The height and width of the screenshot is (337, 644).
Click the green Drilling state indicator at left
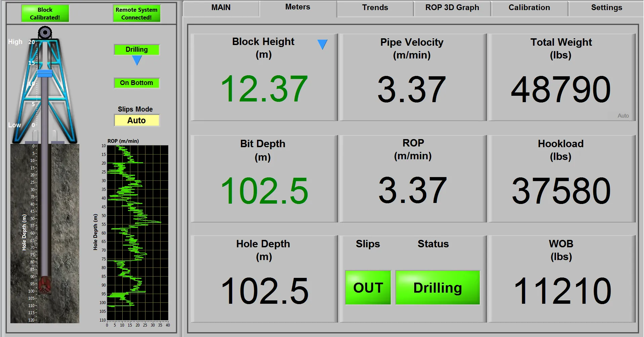[136, 49]
